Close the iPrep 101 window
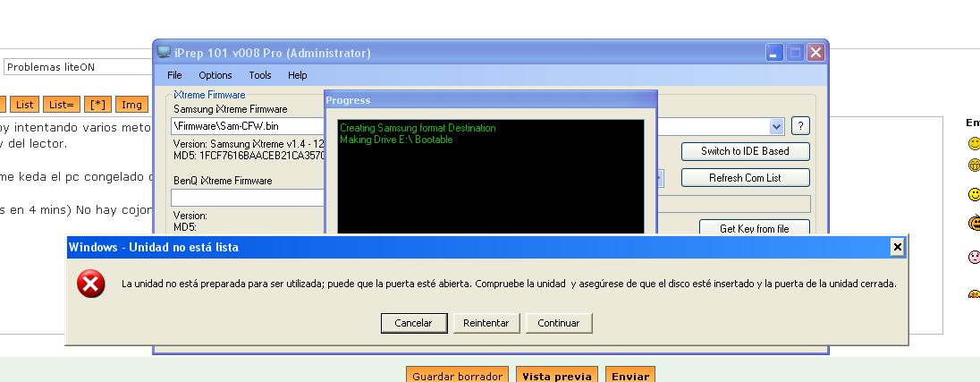 pos(815,53)
